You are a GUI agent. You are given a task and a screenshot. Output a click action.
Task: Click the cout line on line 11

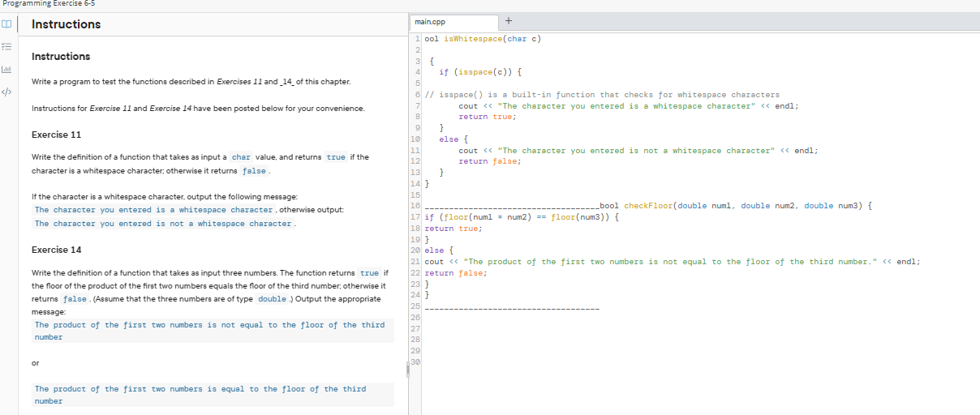638,150
